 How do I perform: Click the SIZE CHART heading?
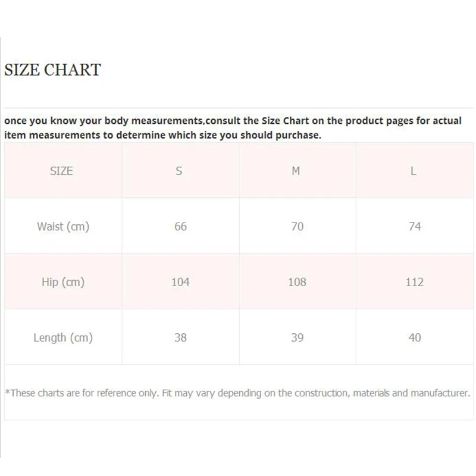coord(52,70)
